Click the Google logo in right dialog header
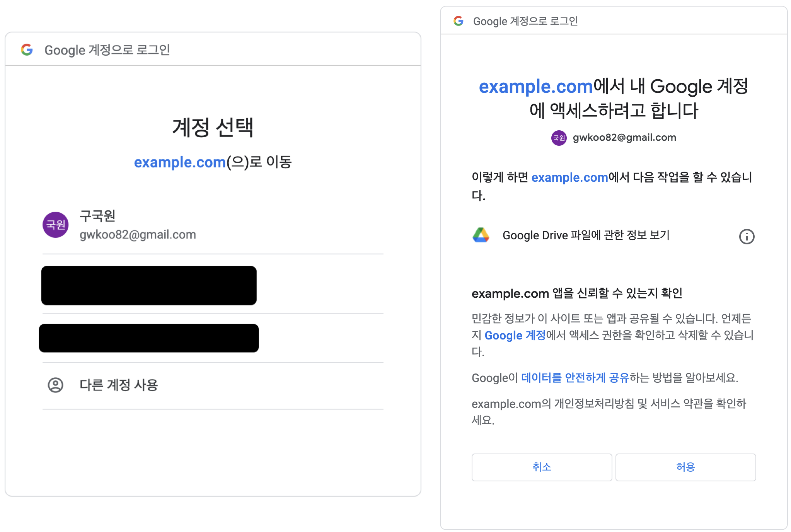791x532 pixels. click(x=459, y=21)
